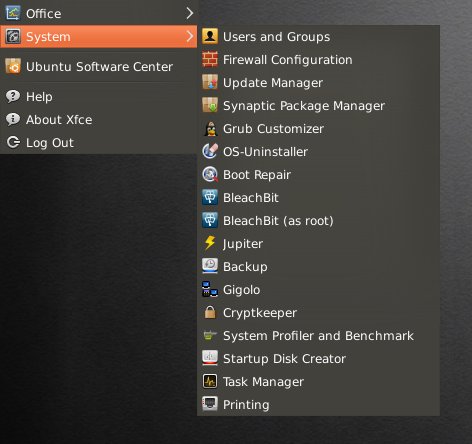Click the Help question mark icon
The height and width of the screenshot is (444, 472).
click(13, 96)
